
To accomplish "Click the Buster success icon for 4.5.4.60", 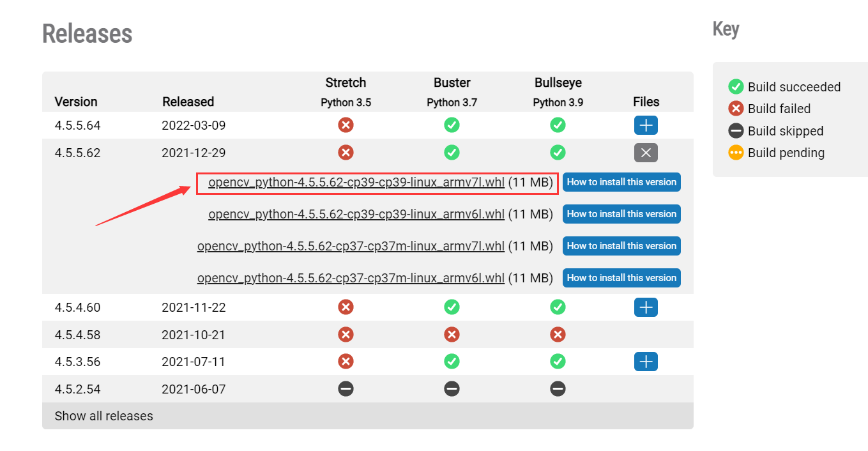I will point(452,307).
